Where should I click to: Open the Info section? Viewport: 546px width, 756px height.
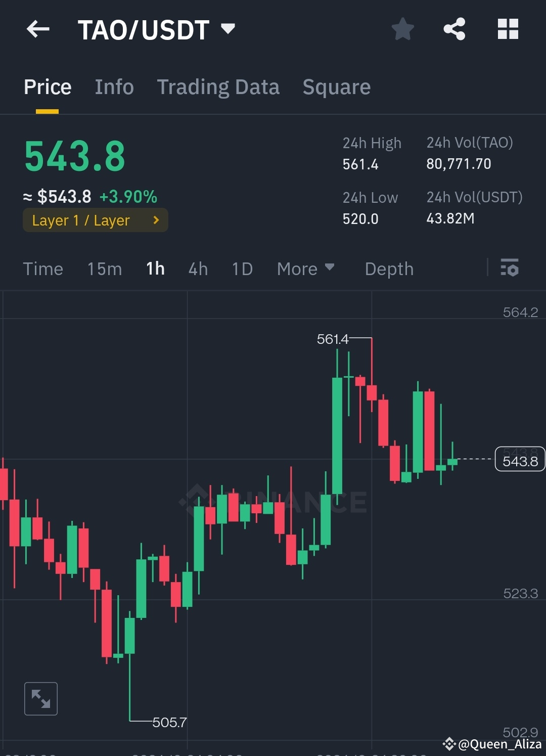point(114,86)
